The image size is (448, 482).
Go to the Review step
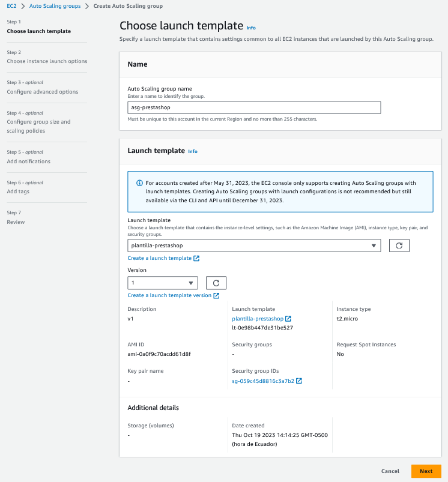coord(16,222)
